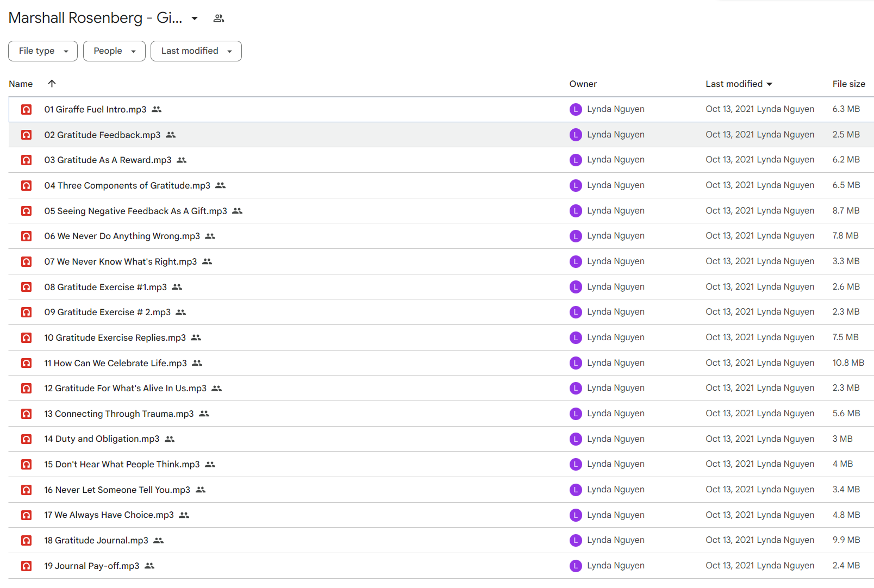Click audio icon of 01 Giraffe Fuel Intro.mp3

pos(26,109)
